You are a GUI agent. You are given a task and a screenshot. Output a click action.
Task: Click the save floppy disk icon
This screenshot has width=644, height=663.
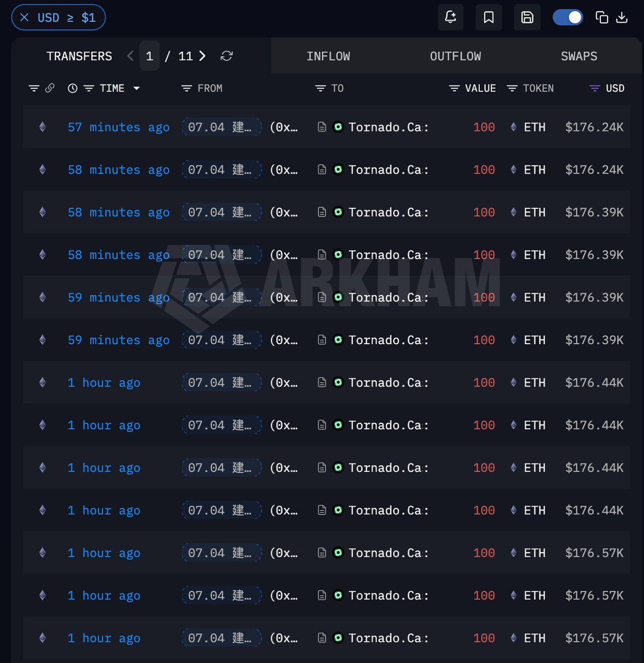point(527,17)
